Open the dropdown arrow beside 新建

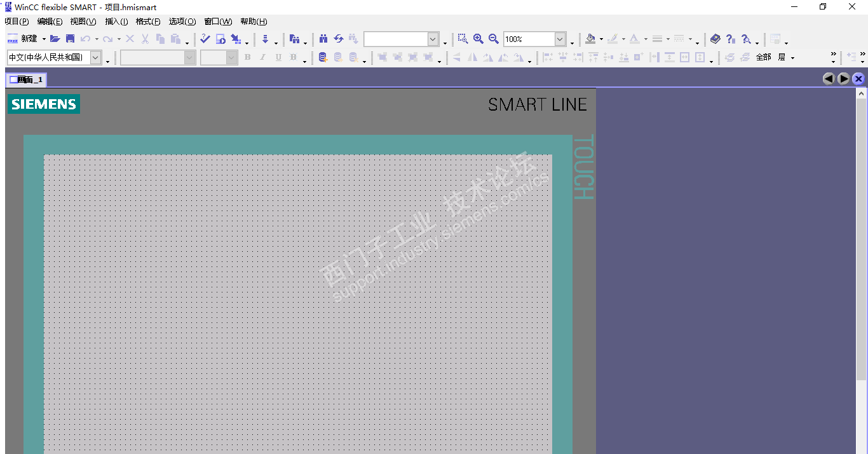(44, 39)
